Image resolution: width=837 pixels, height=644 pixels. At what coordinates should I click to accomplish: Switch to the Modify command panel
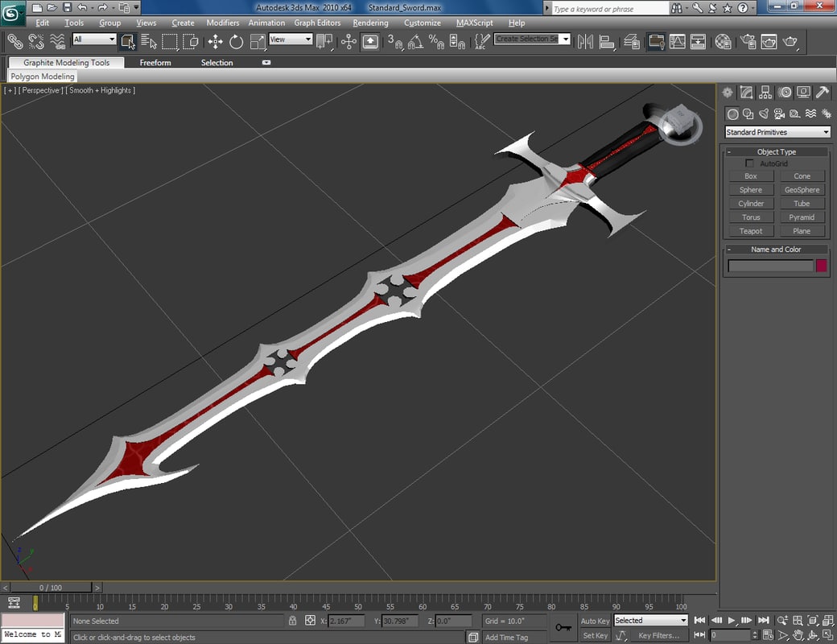[746, 93]
